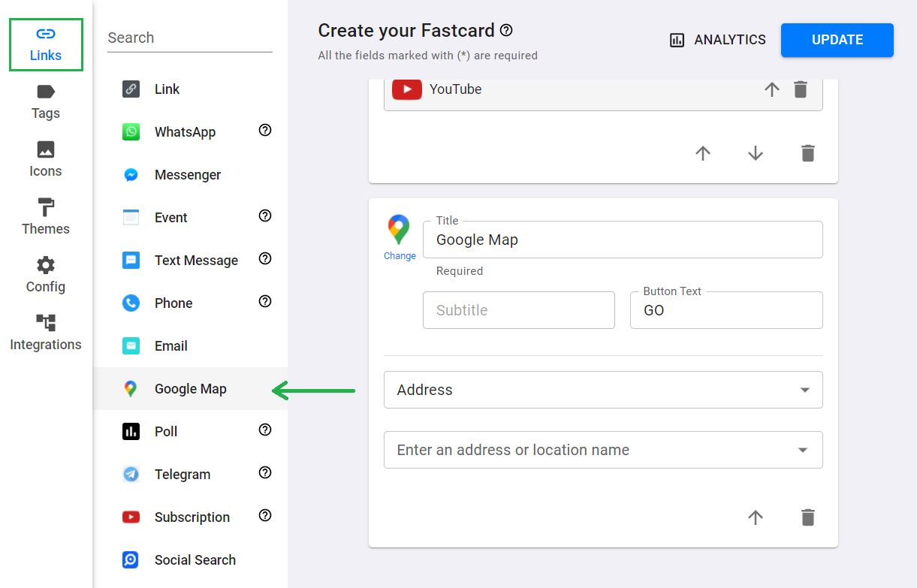Screen dimensions: 917x588
Task: Open the Integrations section
Action: [x=46, y=333]
